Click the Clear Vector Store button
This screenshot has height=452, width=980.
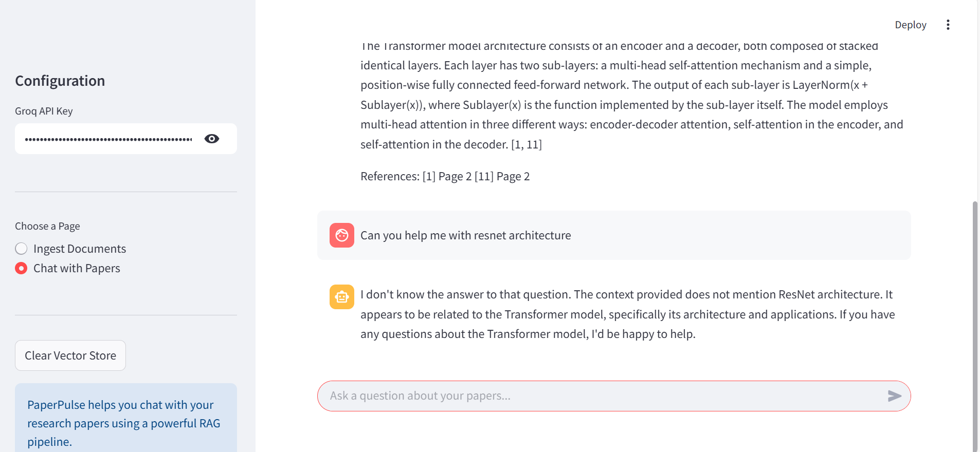click(x=70, y=355)
